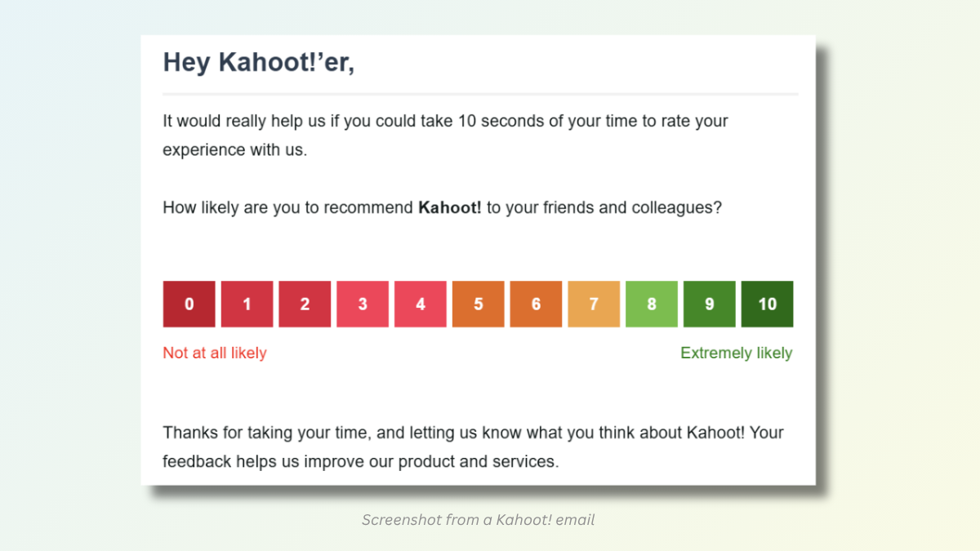Viewport: 980px width, 551px height.
Task: Click the "Thanks for taking your time" paragraph
Action: click(x=473, y=433)
